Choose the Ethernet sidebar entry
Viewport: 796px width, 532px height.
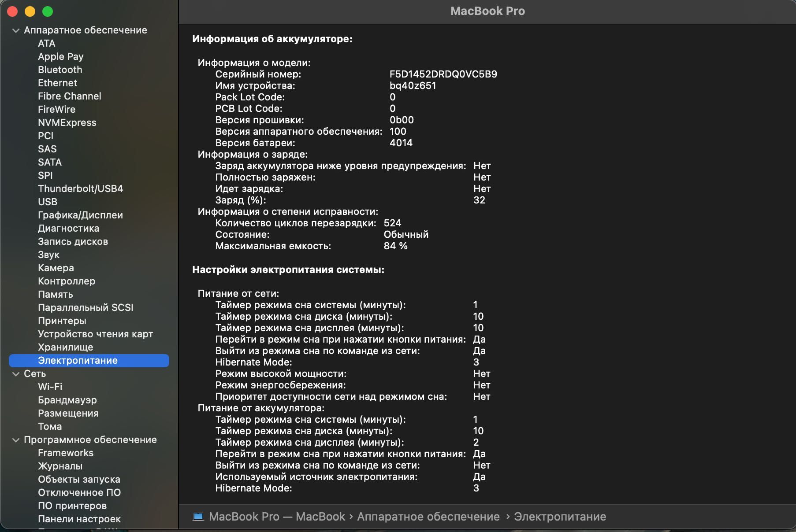tap(57, 83)
